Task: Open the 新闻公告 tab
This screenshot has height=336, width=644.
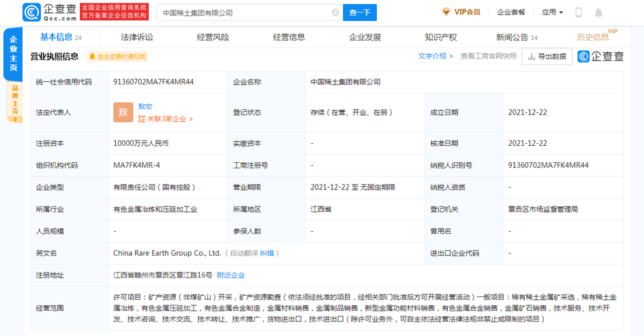Action: click(x=517, y=37)
